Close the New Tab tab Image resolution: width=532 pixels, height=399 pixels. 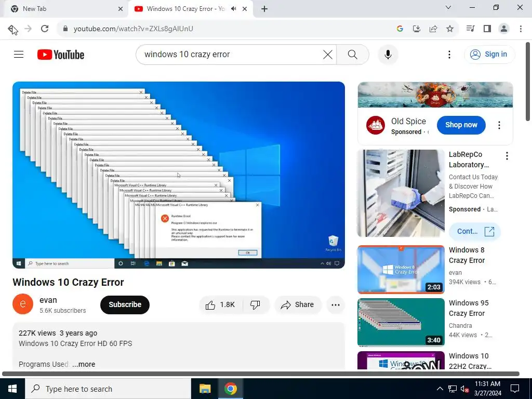pyautogui.click(x=121, y=9)
